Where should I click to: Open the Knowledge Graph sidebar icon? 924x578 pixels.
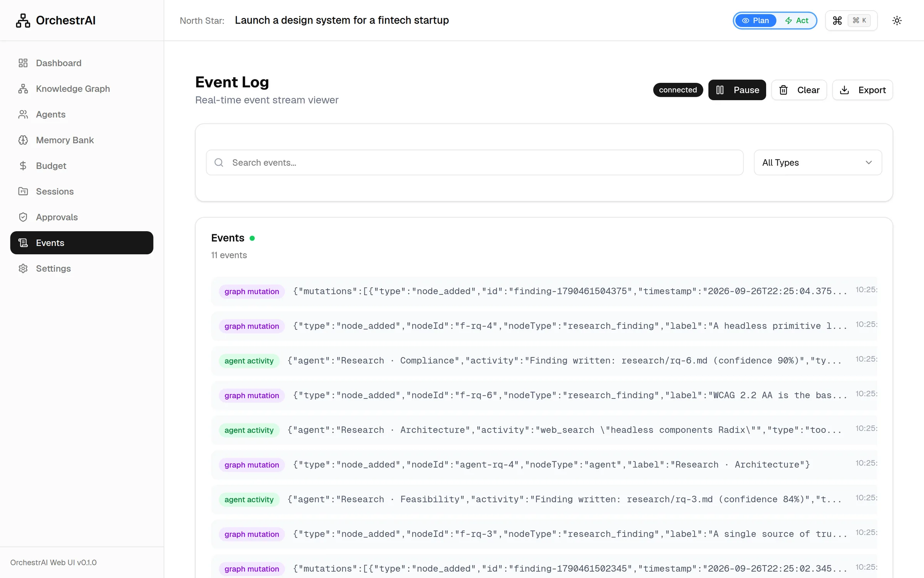[x=23, y=89]
